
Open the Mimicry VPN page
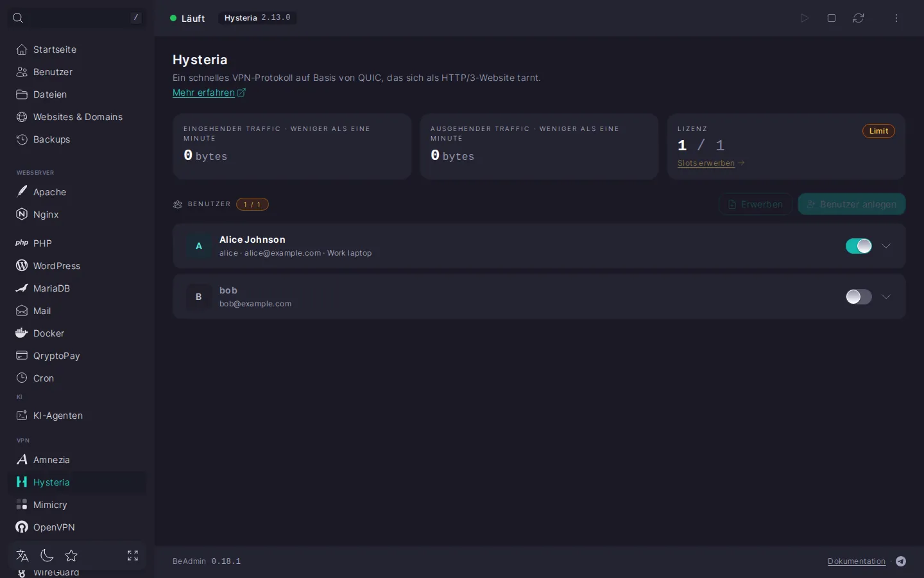click(x=77, y=505)
